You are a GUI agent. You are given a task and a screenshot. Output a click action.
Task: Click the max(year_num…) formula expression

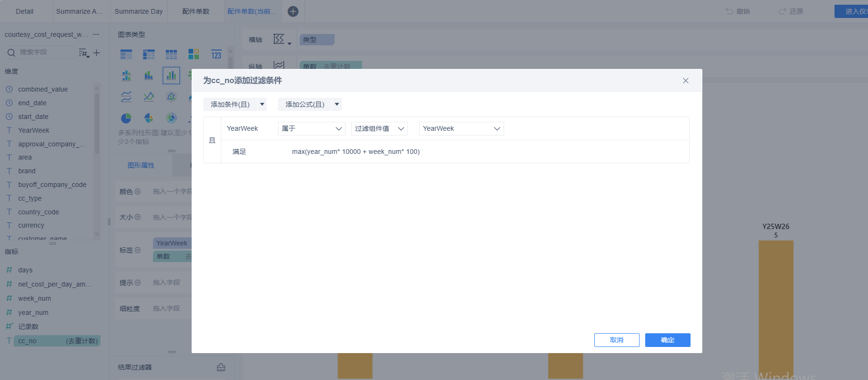(356, 152)
